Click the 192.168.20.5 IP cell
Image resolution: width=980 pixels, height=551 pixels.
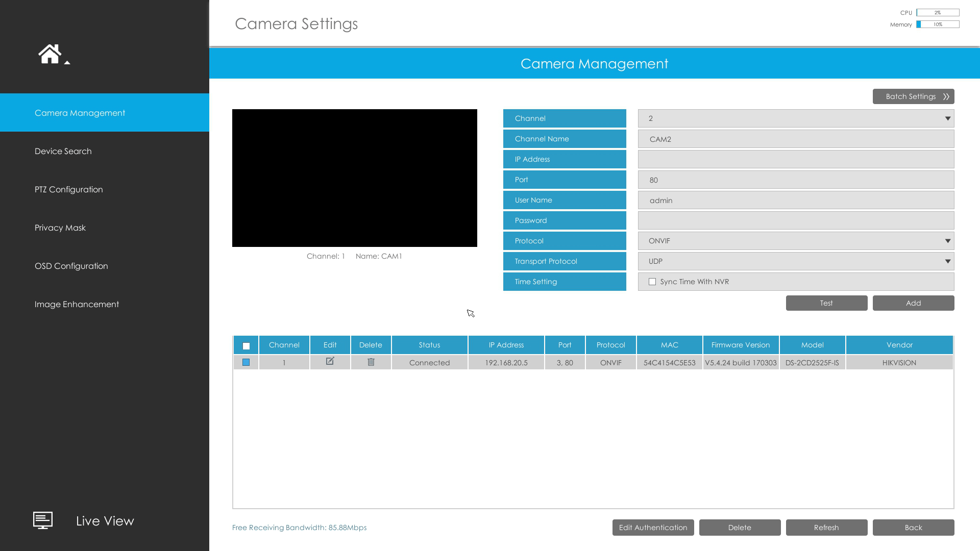point(506,363)
